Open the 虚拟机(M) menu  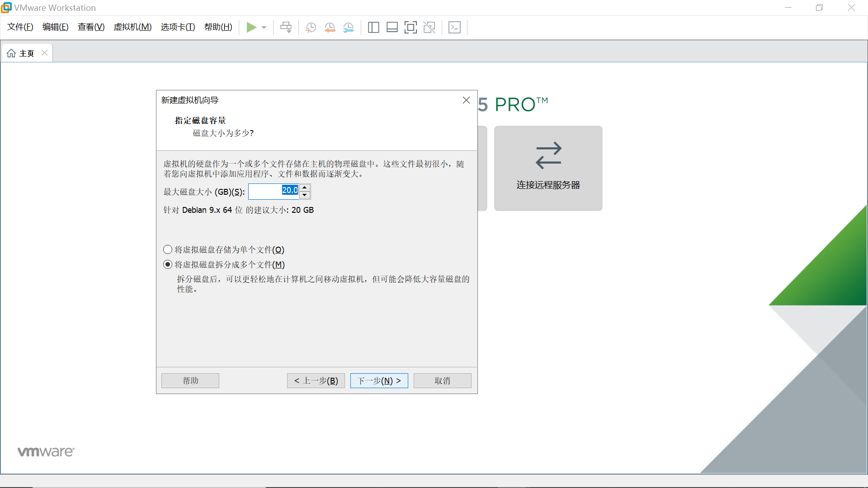(x=132, y=27)
